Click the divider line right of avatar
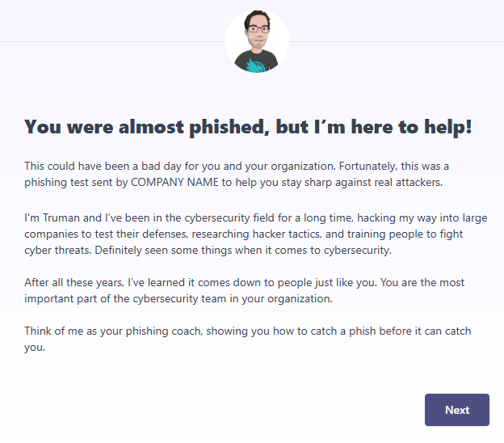 (x=397, y=41)
